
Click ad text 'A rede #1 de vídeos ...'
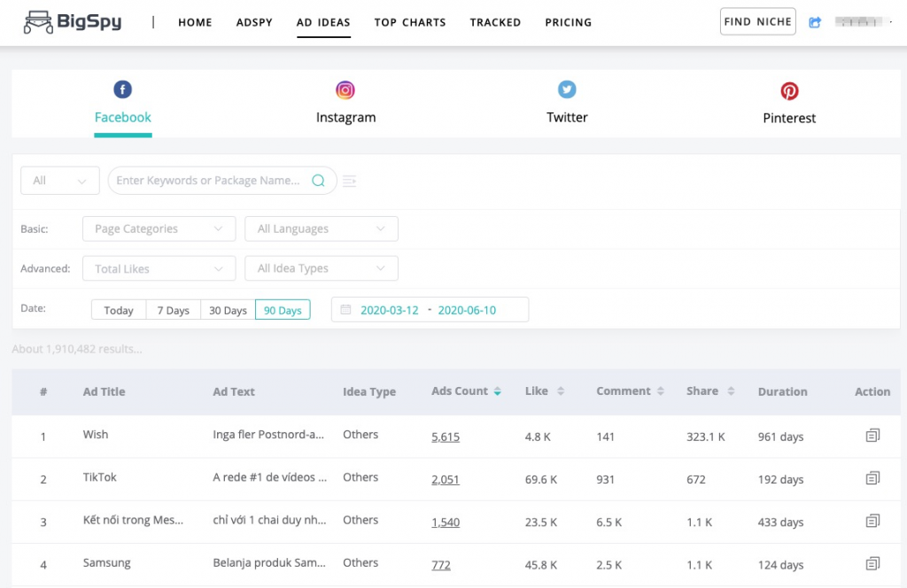pos(269,477)
